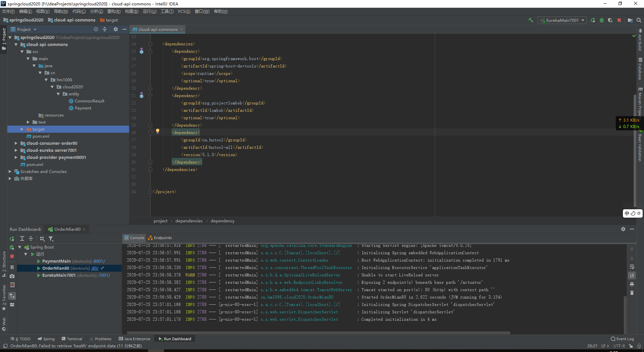
Task: Open the Project panel settings gear
Action: point(116,29)
